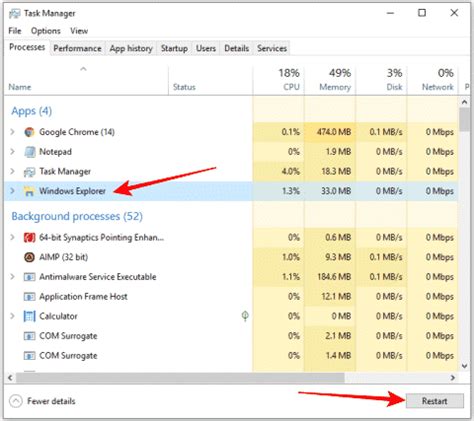The image size is (474, 421).
Task: Click the 474.0 MB memory cell
Action: (x=330, y=132)
